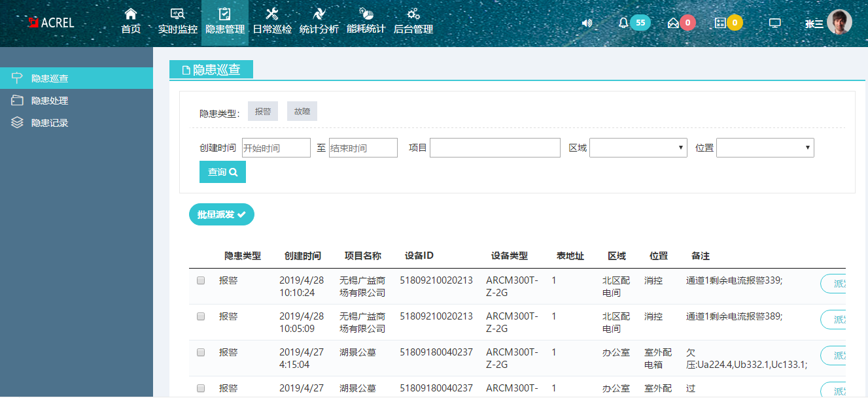Open the 统计分析 menu
Viewport: 868px width, 398px height.
319,22
